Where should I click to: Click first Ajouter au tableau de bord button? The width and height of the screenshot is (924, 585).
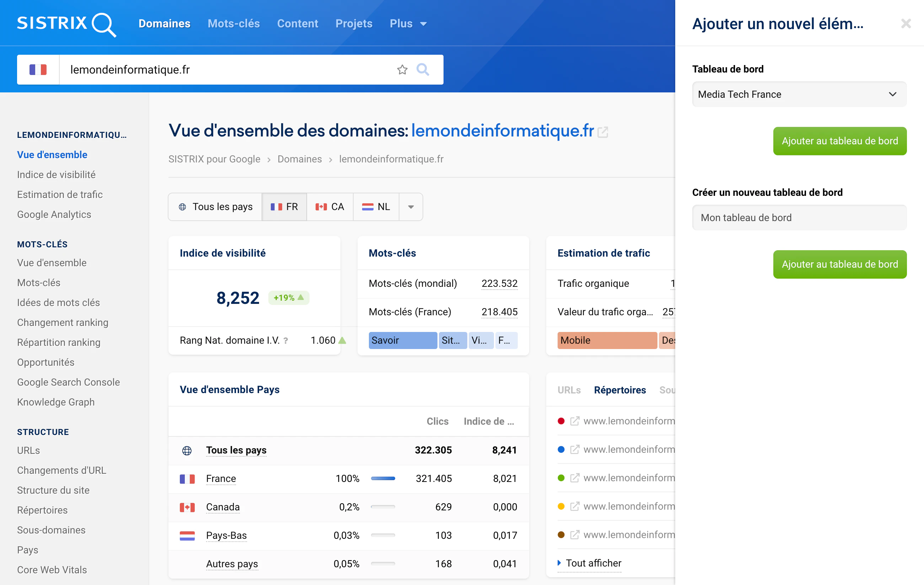[840, 141]
